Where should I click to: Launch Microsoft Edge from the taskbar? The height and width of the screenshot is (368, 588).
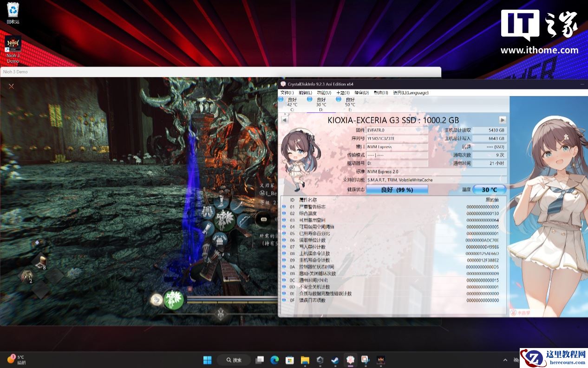(274, 360)
